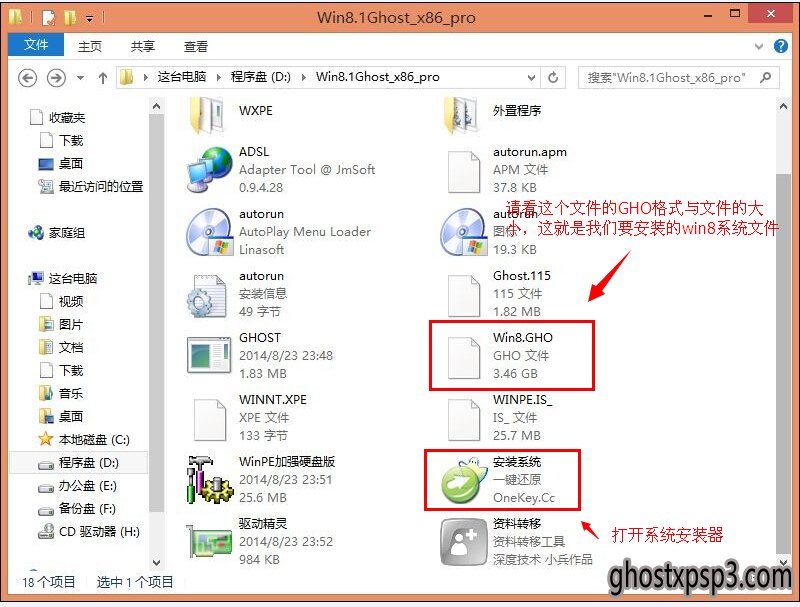Open 文档 in the navigation pane
Screen dimensions: 800x607
point(70,347)
